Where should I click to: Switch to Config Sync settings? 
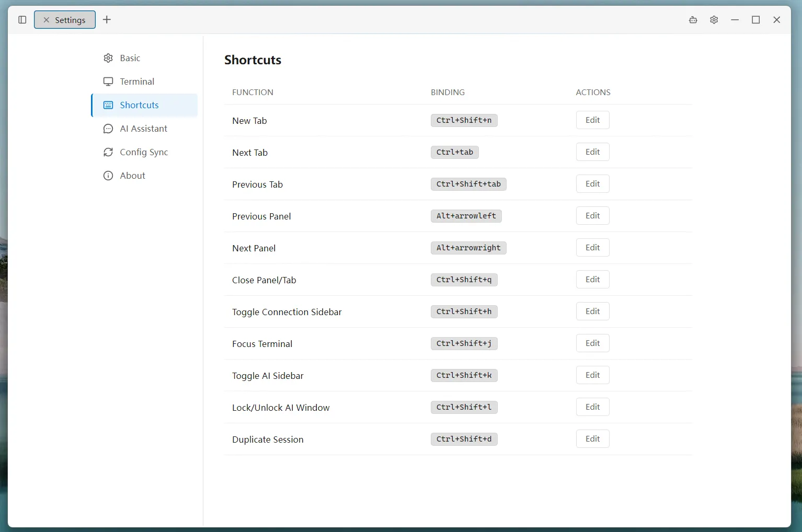click(x=145, y=152)
